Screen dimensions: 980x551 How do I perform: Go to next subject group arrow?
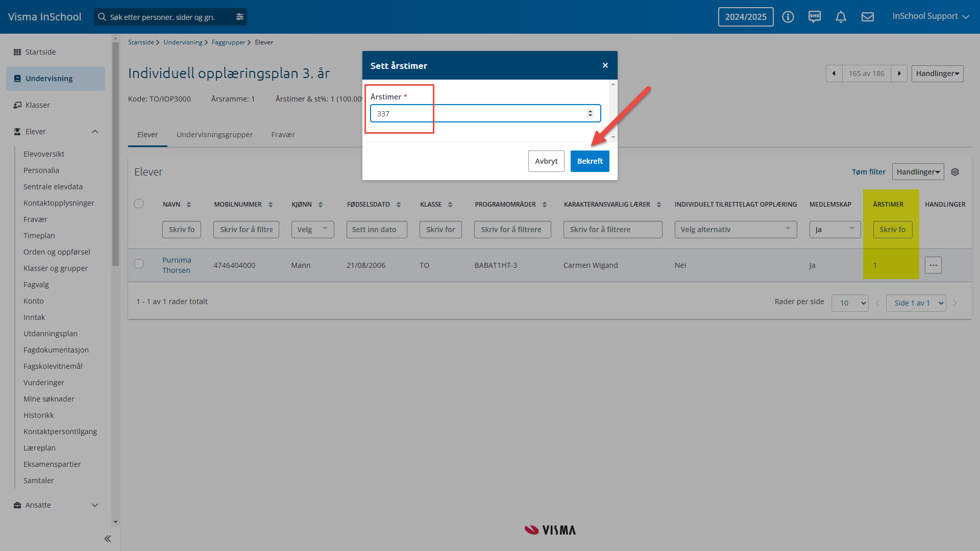click(x=899, y=73)
